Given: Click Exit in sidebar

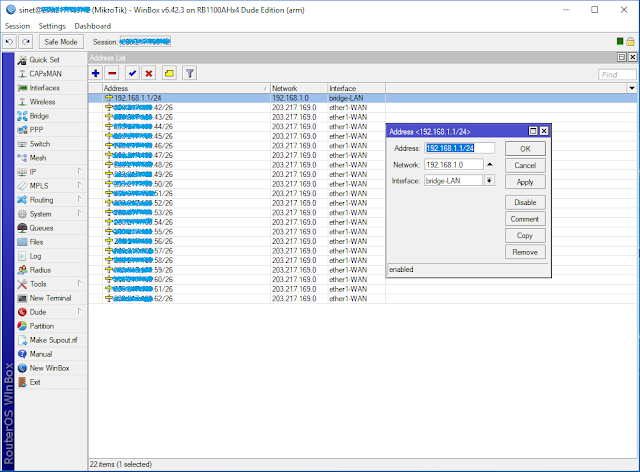Looking at the screenshot, I should 51,382.
